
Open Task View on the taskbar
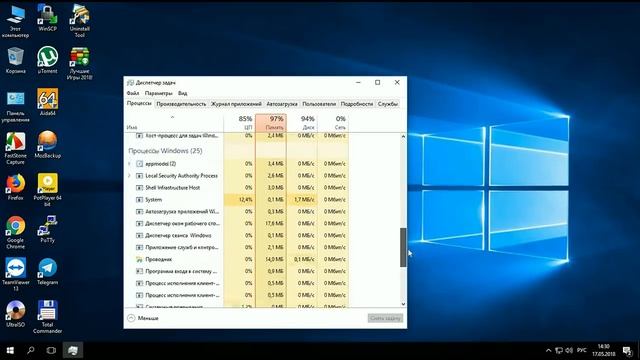click(x=51, y=350)
